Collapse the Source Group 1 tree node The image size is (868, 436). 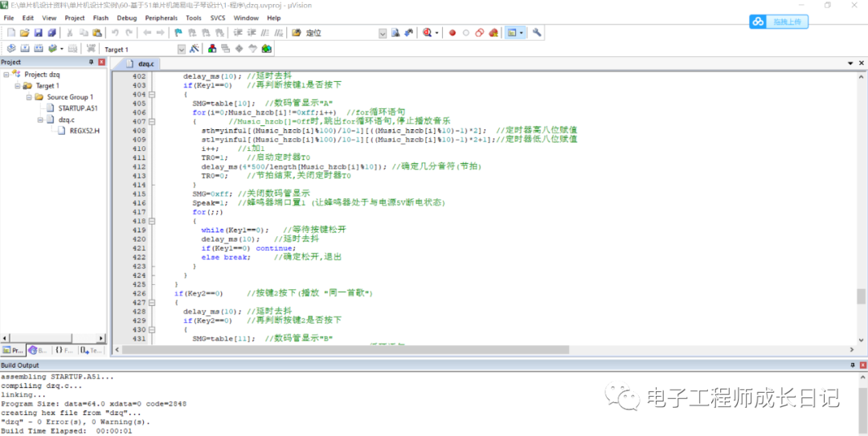click(28, 97)
